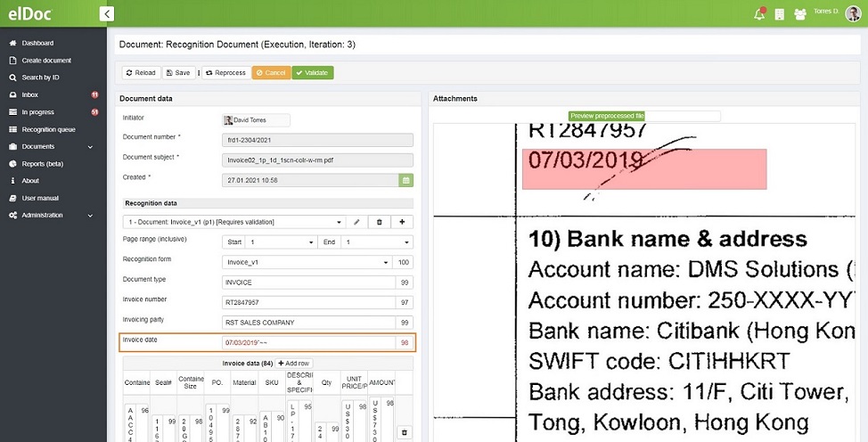This screenshot has width=868, height=442.
Task: Click Preview preprocessed file
Action: [x=607, y=116]
